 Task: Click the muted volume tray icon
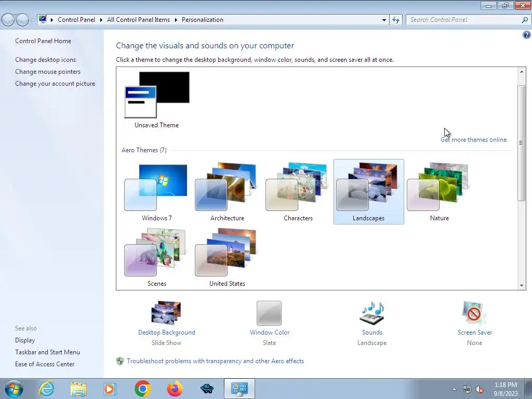(x=480, y=389)
